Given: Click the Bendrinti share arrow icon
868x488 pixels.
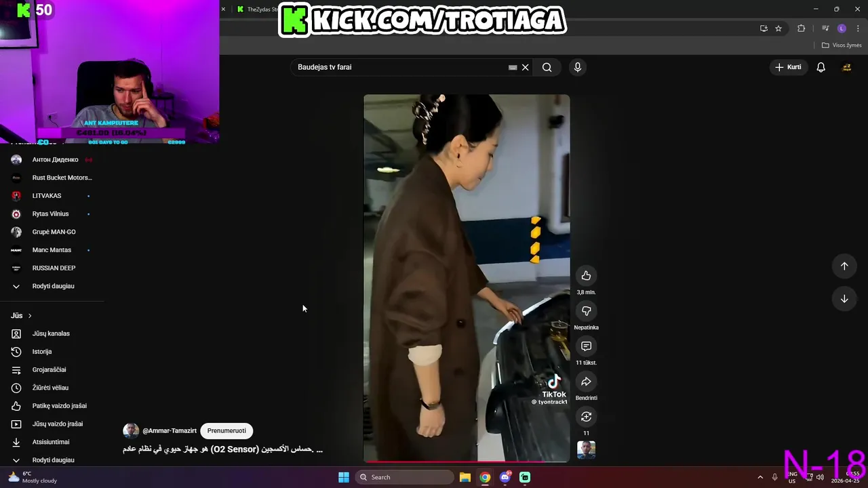Looking at the screenshot, I should (x=586, y=382).
